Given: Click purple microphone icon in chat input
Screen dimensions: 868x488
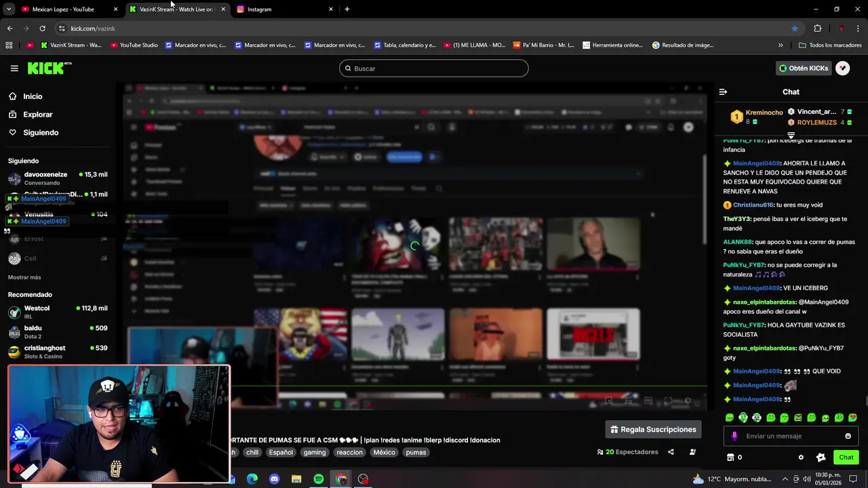Looking at the screenshot, I should (734, 436).
